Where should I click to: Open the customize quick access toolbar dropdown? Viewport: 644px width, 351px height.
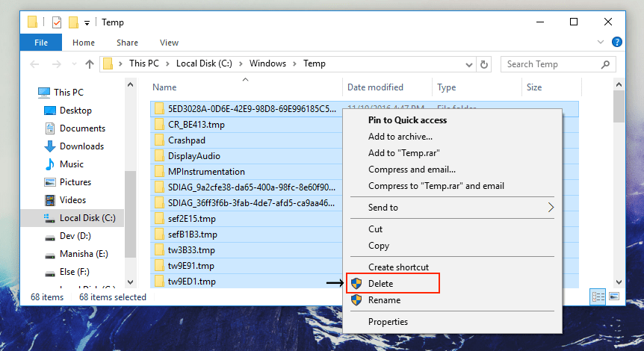[87, 23]
